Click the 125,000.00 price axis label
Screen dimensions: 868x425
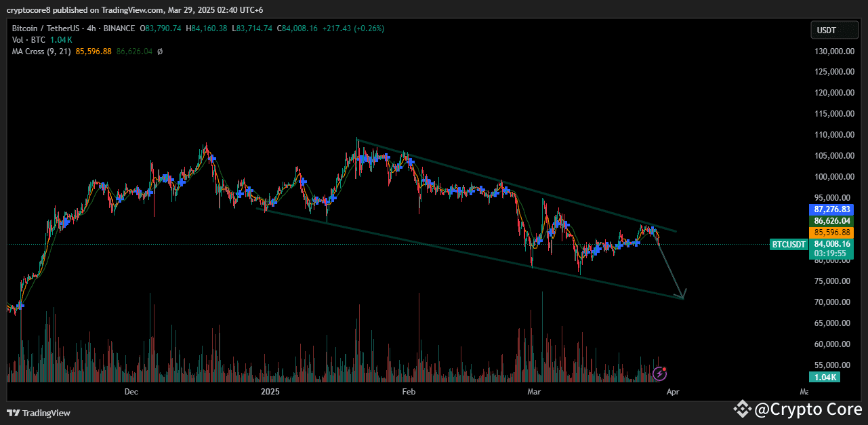coord(833,72)
